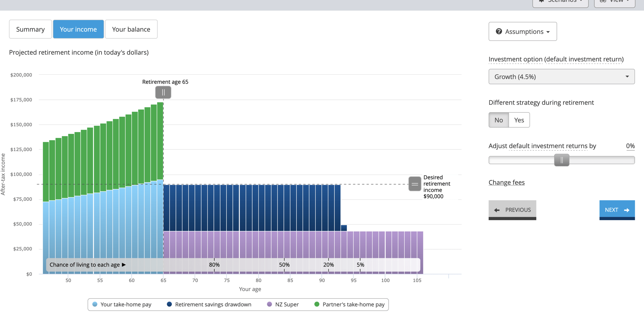Click the desired retirement income drag handle

click(414, 184)
